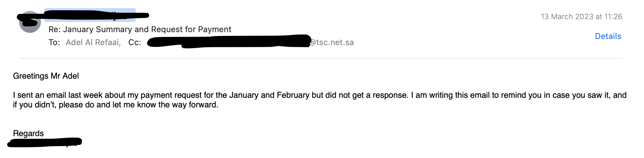Image resolution: width=644 pixels, height=158 pixels.
Task: Click the header divider line
Action: coord(321,58)
